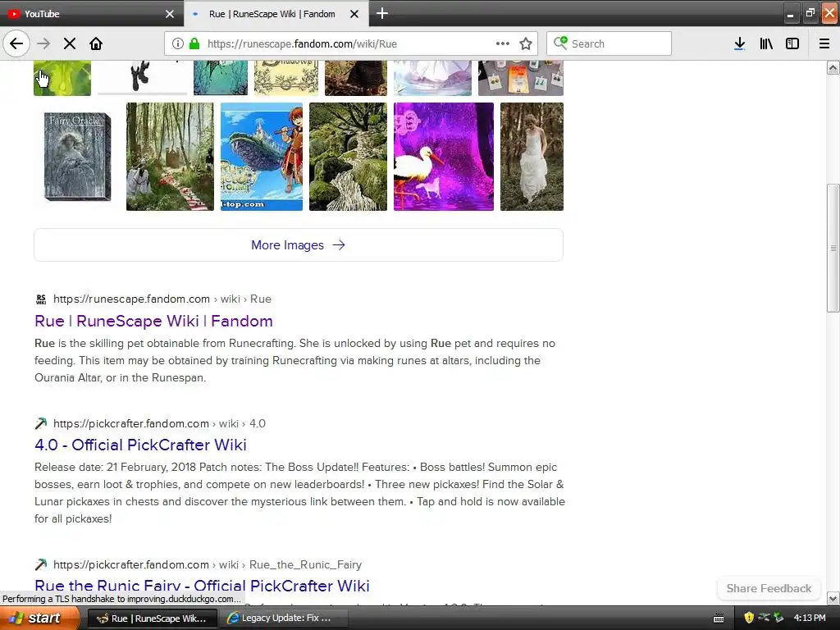840x630 pixels.
Task: Toggle the sidebar view icon
Action: 792,43
